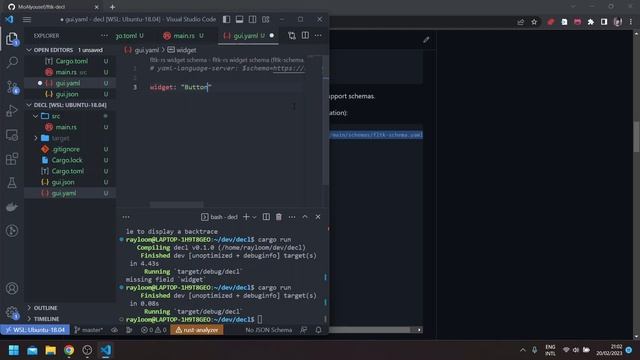Open notifications bell in status bar
Screen dimensions: 640x360
point(318,330)
